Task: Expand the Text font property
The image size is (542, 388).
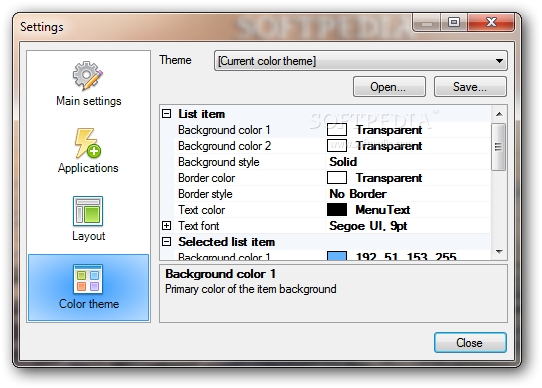Action: [167, 226]
